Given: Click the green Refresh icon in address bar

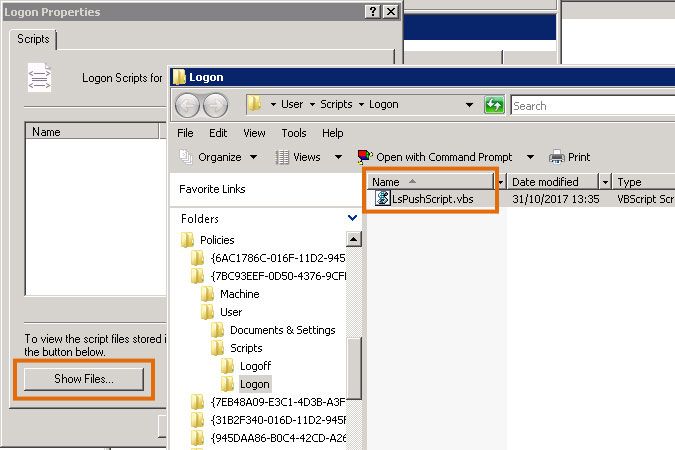Looking at the screenshot, I should 493,105.
